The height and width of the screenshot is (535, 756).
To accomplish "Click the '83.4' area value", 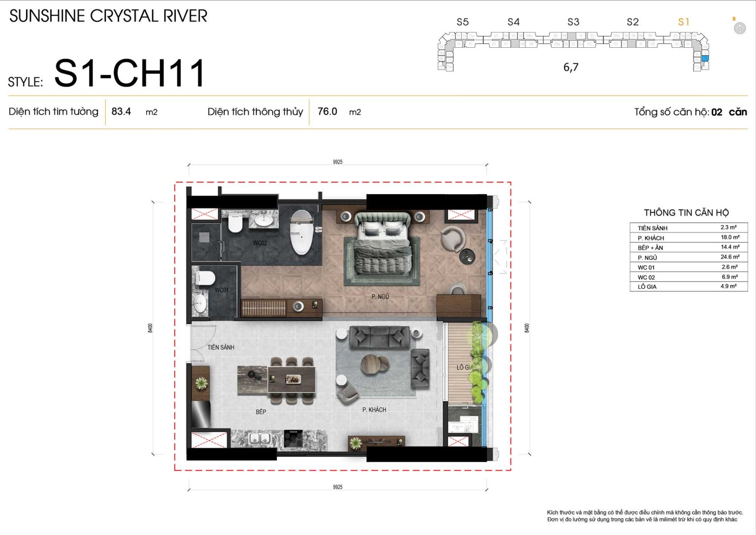I will [121, 111].
